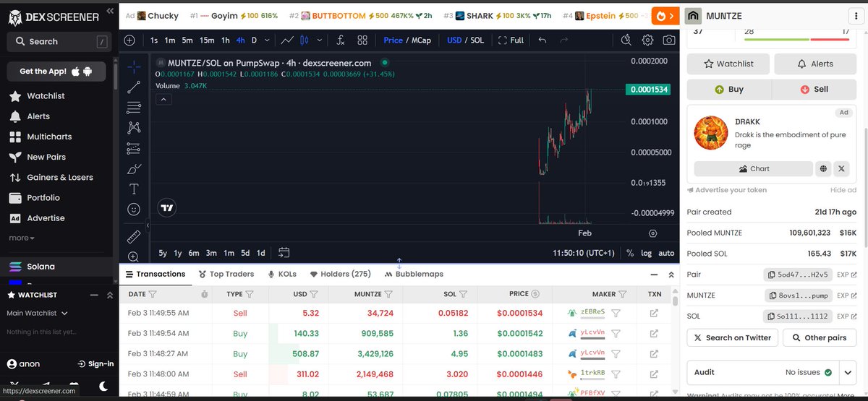Viewport: 868px width, 401px height.
Task: Click the transactions table vertical scrollbar
Action: (x=675, y=300)
